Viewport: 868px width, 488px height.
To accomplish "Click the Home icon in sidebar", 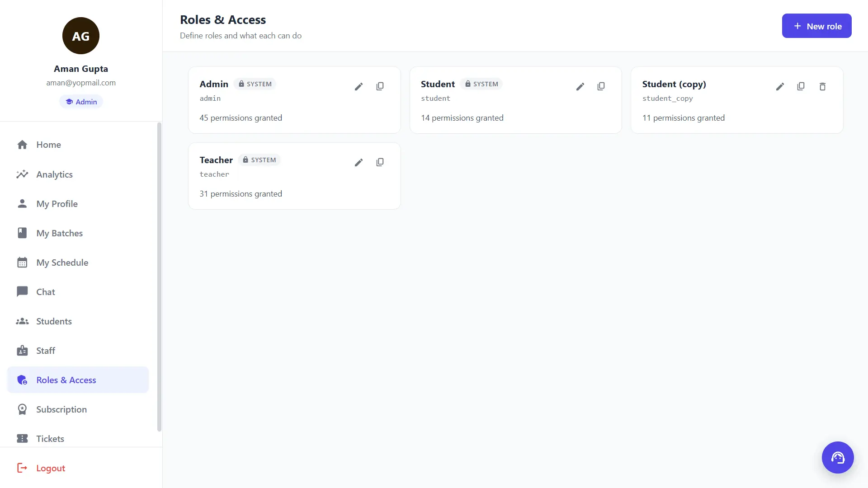I will tap(22, 145).
